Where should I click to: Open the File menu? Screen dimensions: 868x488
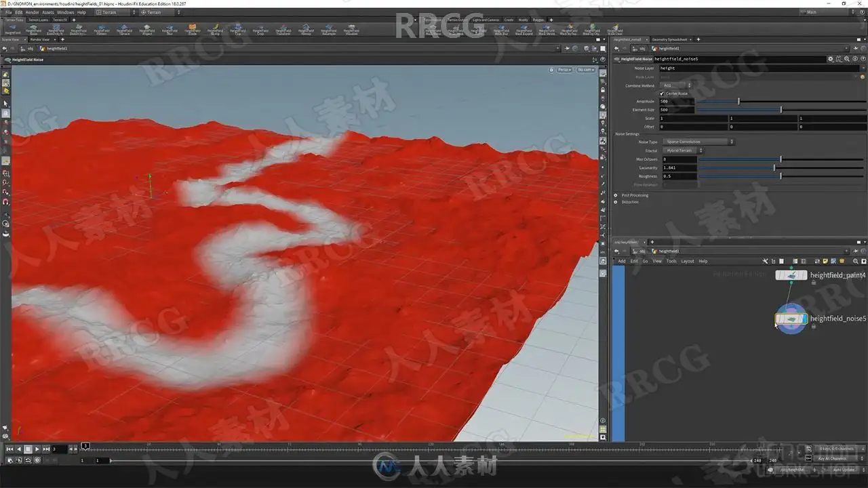pos(9,12)
